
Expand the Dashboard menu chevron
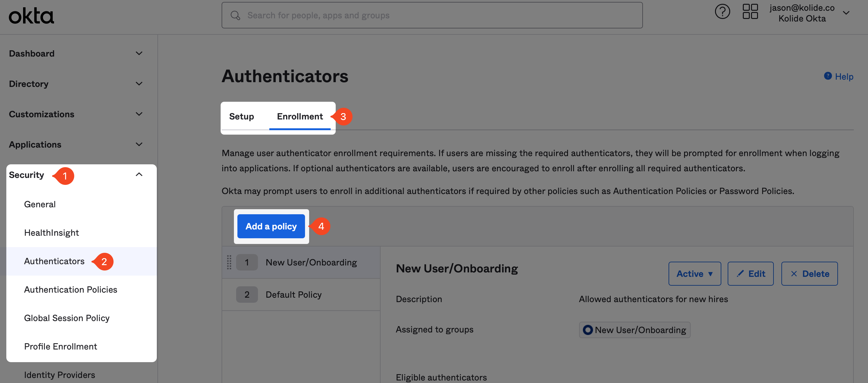point(139,53)
